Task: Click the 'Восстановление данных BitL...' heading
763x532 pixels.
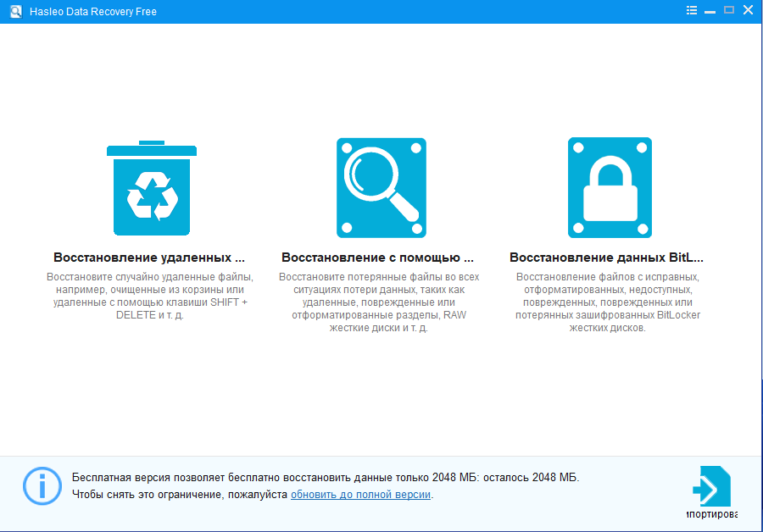Action: click(x=606, y=258)
